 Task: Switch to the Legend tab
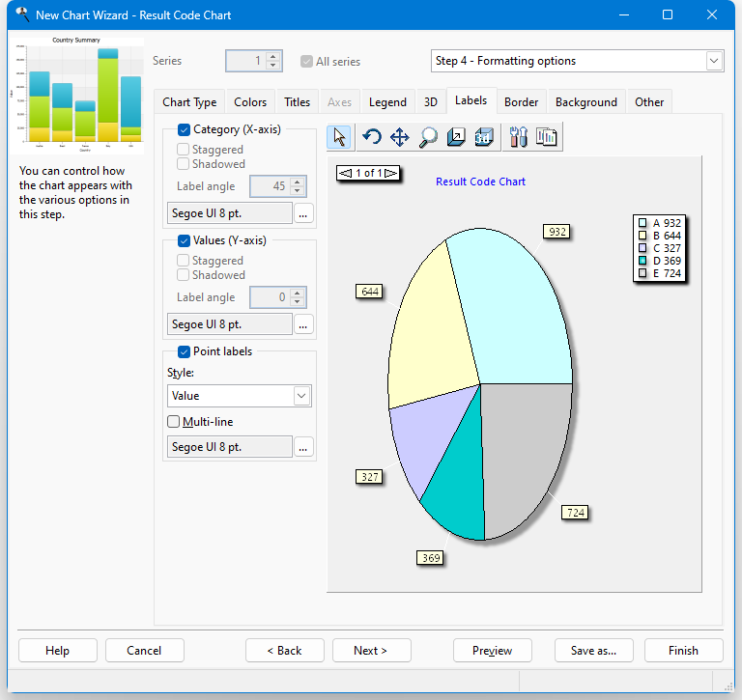coord(387,102)
